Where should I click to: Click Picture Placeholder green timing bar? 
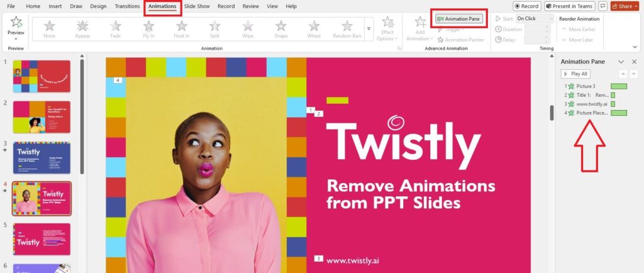(x=619, y=113)
